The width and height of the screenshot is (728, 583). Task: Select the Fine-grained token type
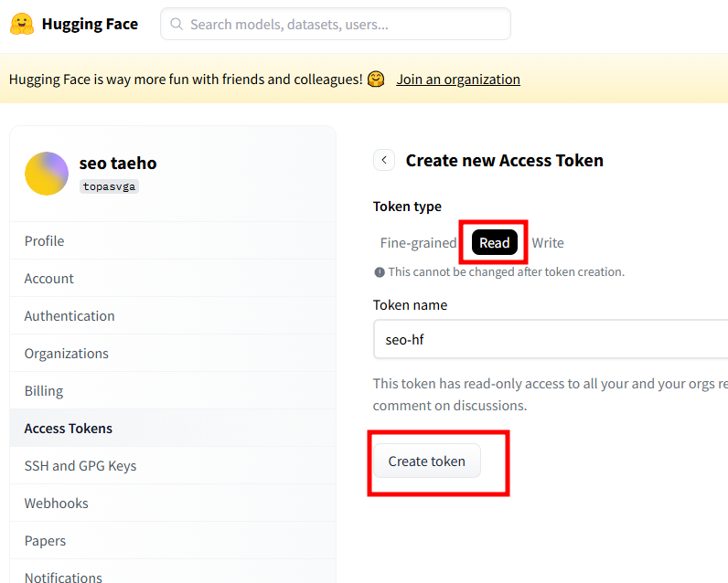418,243
